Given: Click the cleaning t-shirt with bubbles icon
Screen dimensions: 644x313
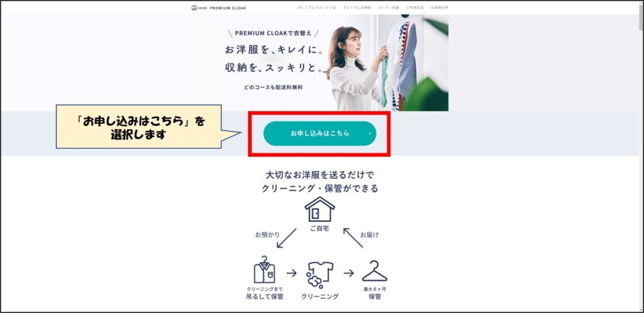Looking at the screenshot, I should click(319, 275).
